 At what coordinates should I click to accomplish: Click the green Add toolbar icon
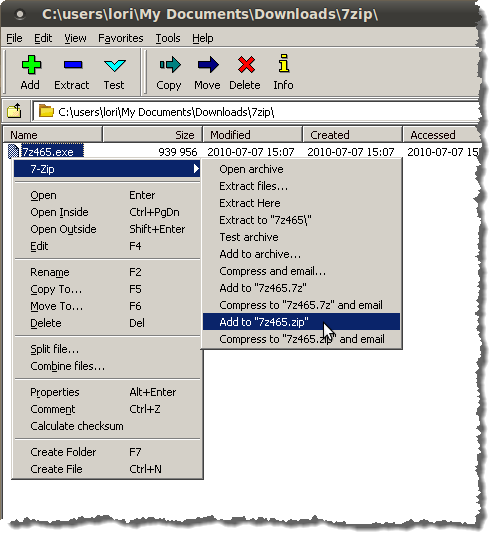[31, 65]
